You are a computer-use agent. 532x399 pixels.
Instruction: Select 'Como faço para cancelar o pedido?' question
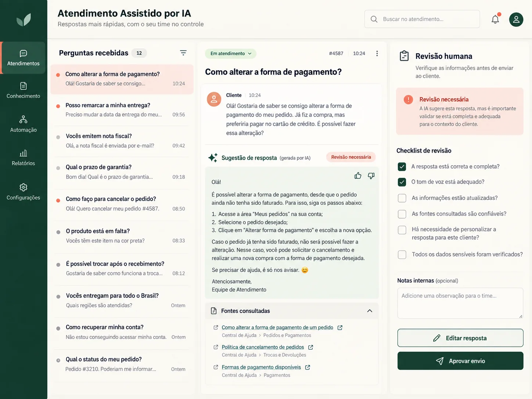point(122,204)
